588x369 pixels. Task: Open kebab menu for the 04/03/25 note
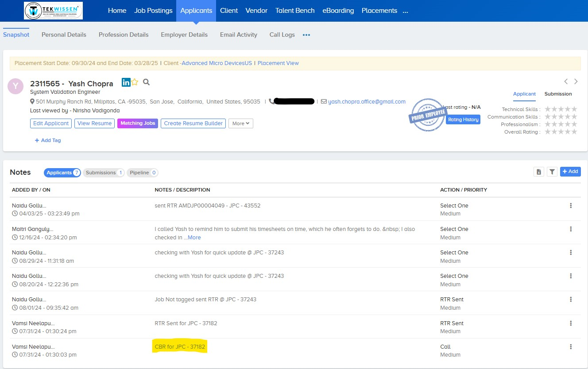(x=571, y=205)
